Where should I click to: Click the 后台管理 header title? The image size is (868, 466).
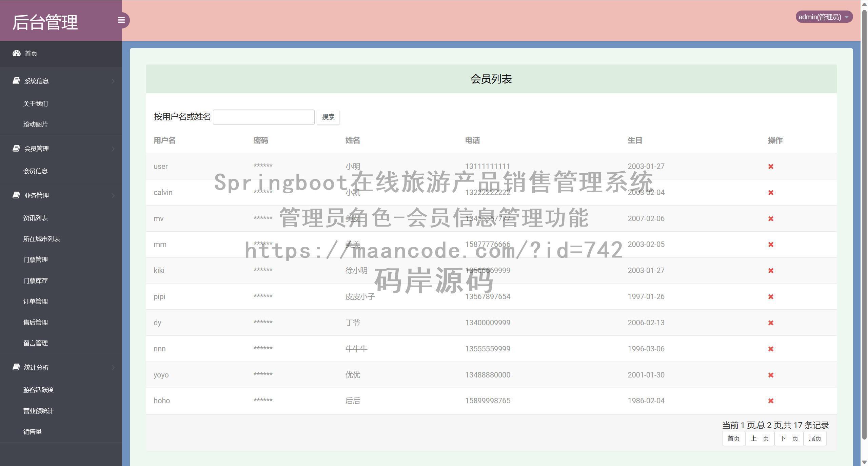coord(45,22)
